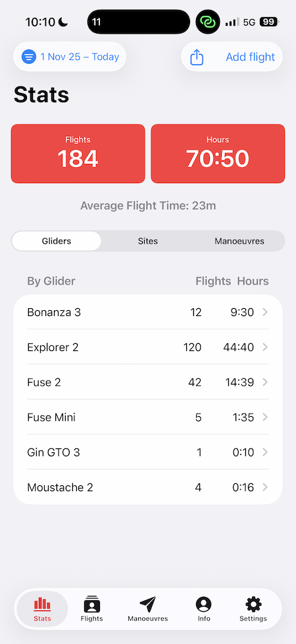Tap Add flight button

[x=251, y=57]
